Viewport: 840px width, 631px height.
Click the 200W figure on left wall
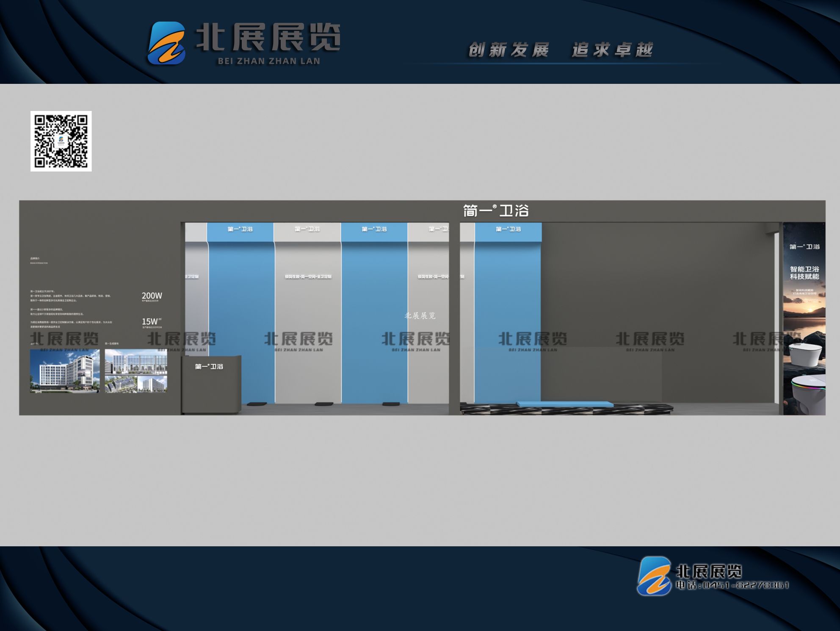tap(152, 296)
